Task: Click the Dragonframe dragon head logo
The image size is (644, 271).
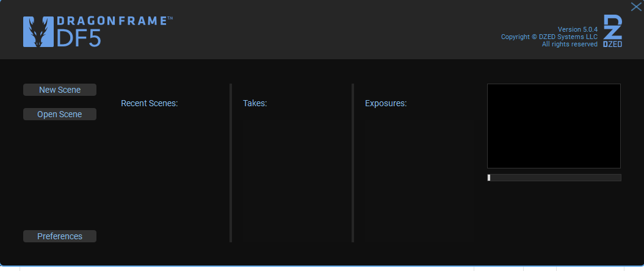Action: [x=38, y=32]
